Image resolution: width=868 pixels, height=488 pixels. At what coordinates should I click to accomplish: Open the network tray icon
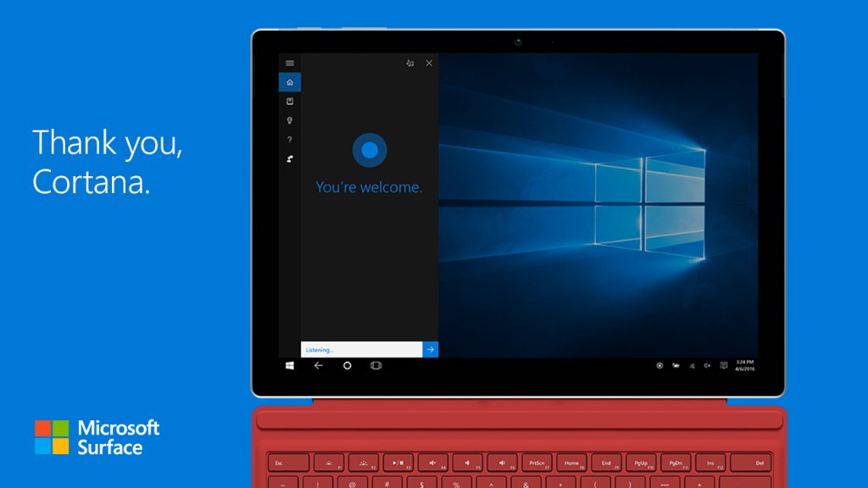point(692,366)
